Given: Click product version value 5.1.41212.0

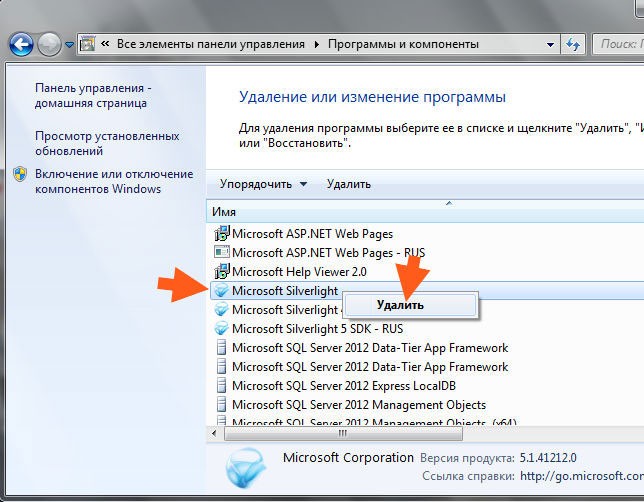Looking at the screenshot, I should [548, 458].
